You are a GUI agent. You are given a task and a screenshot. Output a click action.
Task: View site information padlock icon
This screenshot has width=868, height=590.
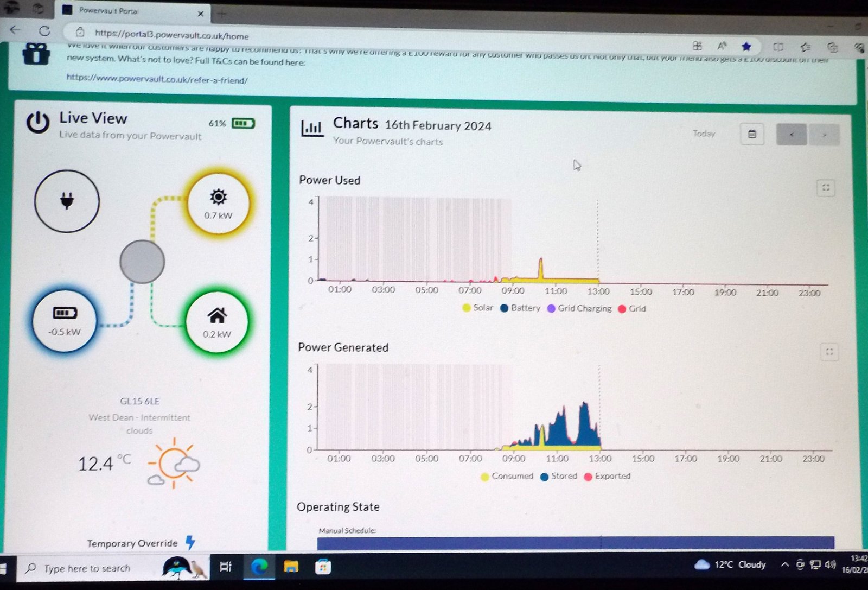(x=80, y=31)
